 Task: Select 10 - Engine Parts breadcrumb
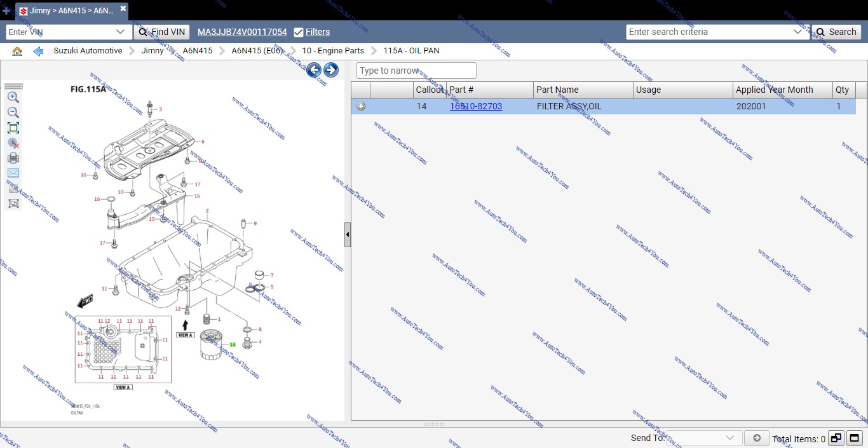(333, 51)
